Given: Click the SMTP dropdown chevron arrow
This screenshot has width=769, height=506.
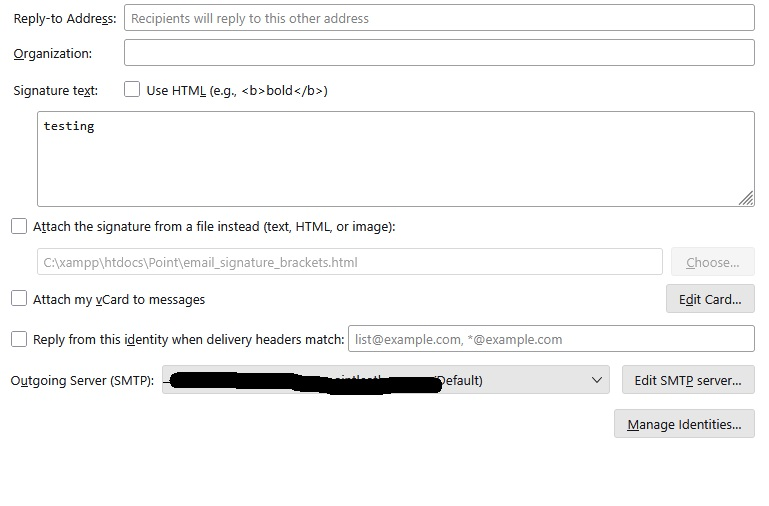Looking at the screenshot, I should [598, 380].
